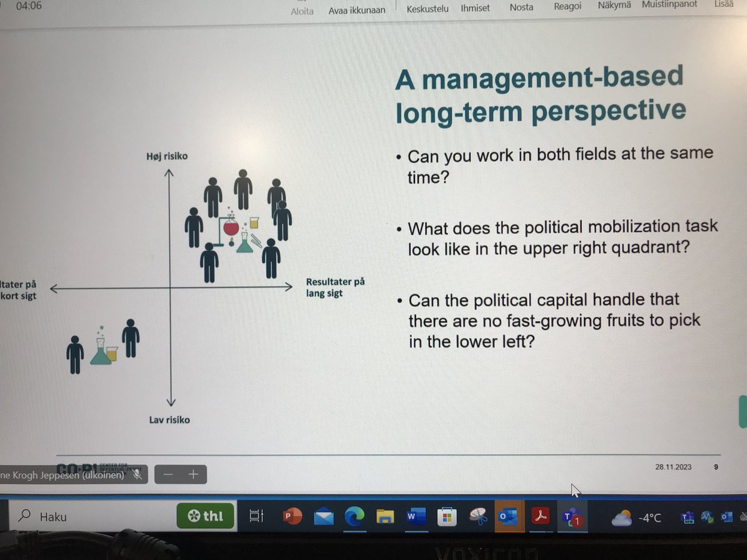The image size is (747, 560).
Task: Open File Explorer from taskbar
Action: pos(385,517)
